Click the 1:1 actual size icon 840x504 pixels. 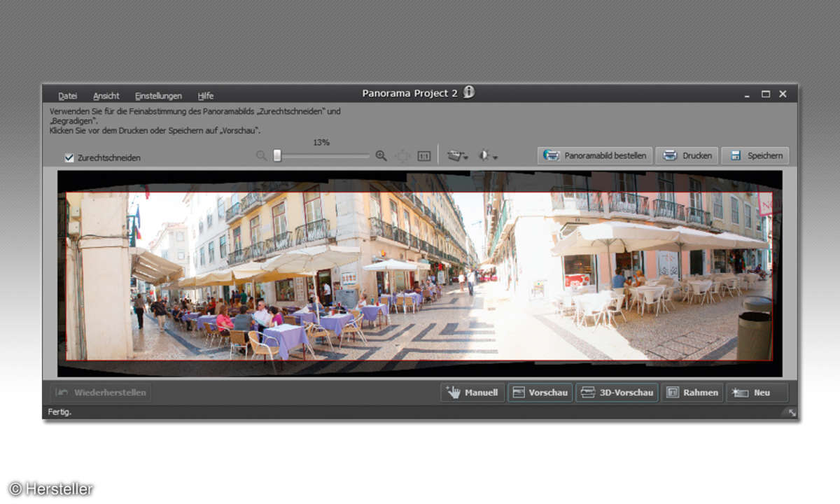coord(424,155)
